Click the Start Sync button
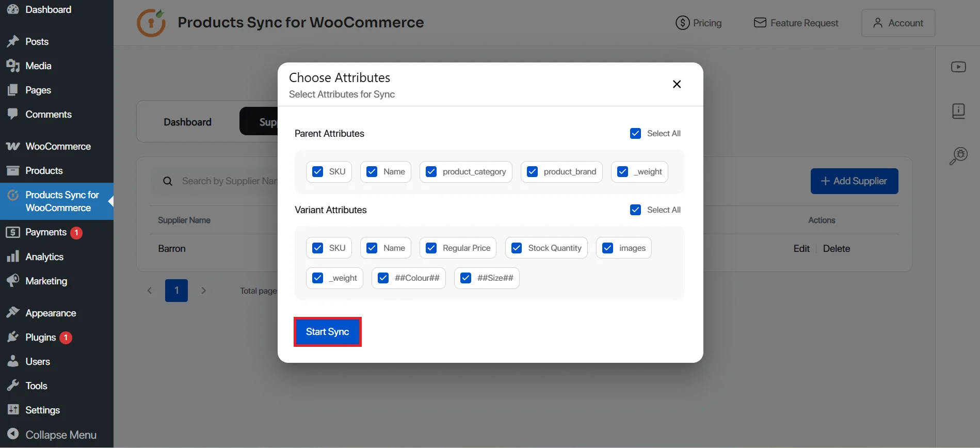Viewport: 980px width, 448px height. pyautogui.click(x=328, y=332)
